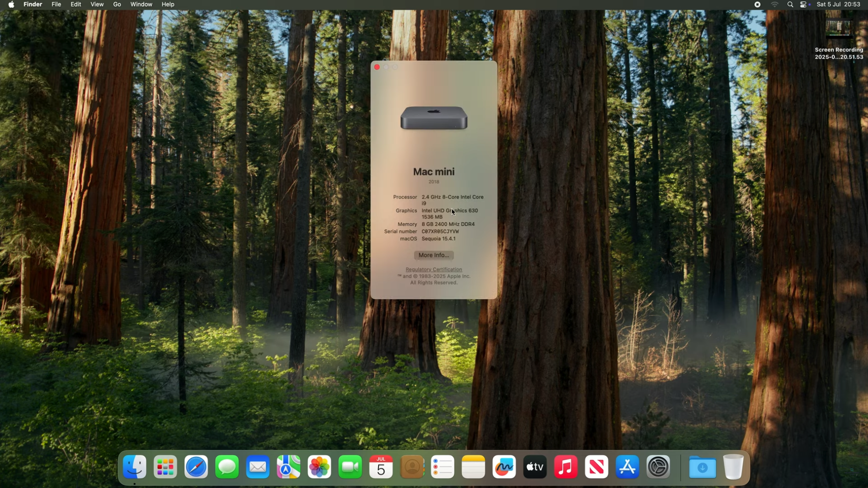Open the Trash in Dock
This screenshot has width=868, height=488.
coord(733,467)
